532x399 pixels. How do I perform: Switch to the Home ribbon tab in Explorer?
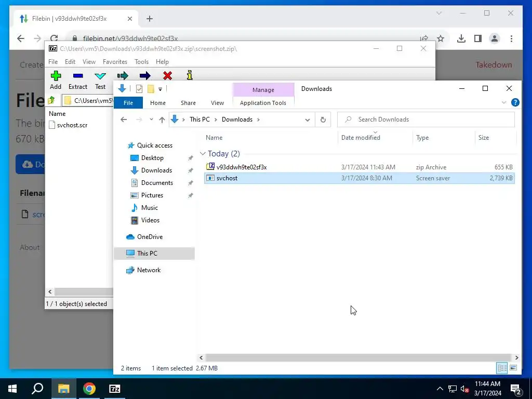click(x=158, y=103)
